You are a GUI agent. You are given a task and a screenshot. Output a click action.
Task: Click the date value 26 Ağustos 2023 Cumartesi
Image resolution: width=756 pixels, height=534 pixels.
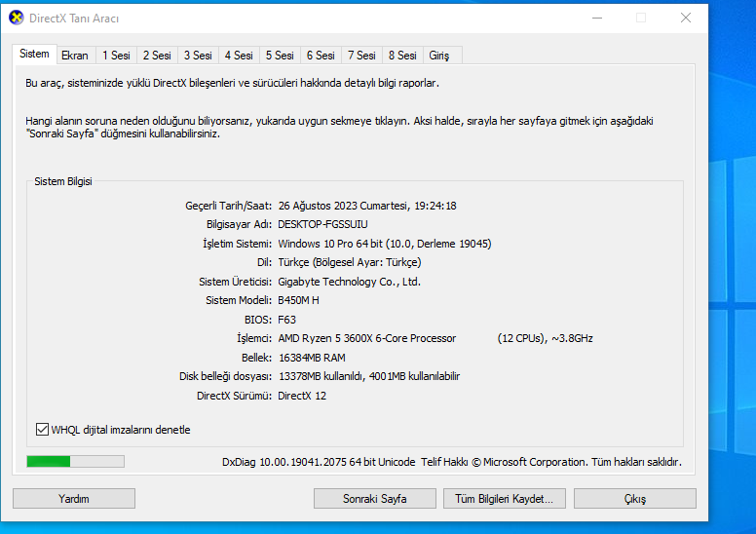[x=343, y=206]
